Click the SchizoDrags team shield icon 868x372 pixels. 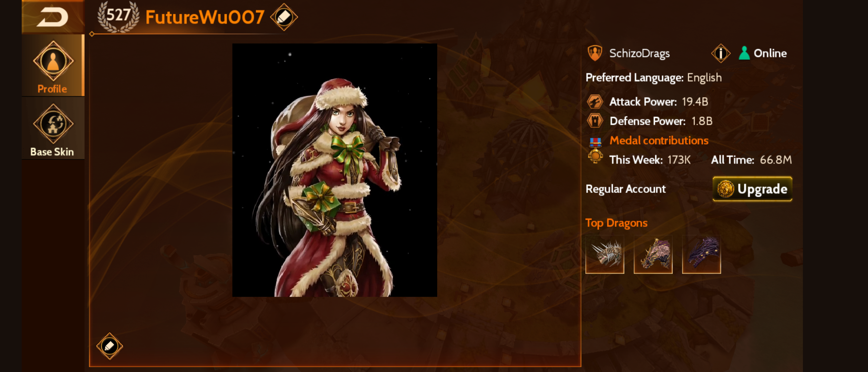(x=595, y=53)
